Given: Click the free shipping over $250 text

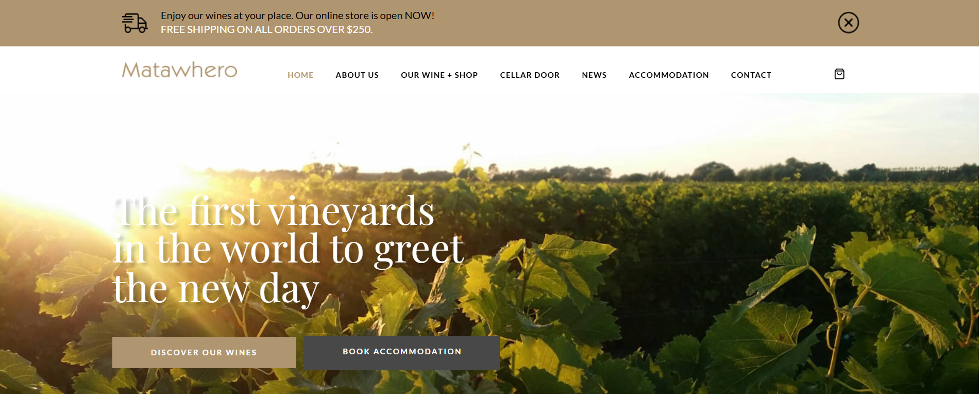Looking at the screenshot, I should 266,29.
